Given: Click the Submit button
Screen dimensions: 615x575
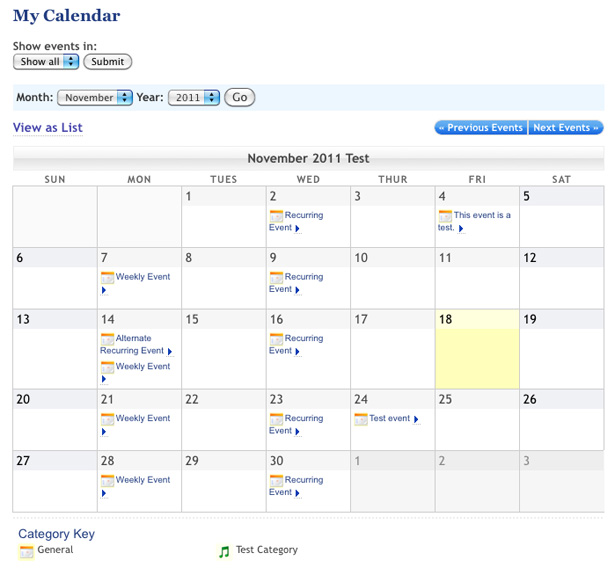Looking at the screenshot, I should 107,62.
